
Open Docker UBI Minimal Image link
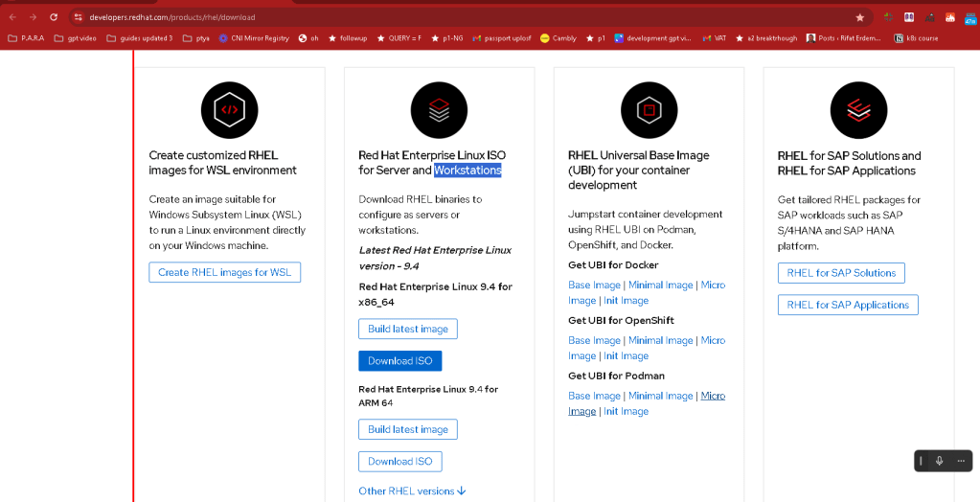(x=661, y=285)
